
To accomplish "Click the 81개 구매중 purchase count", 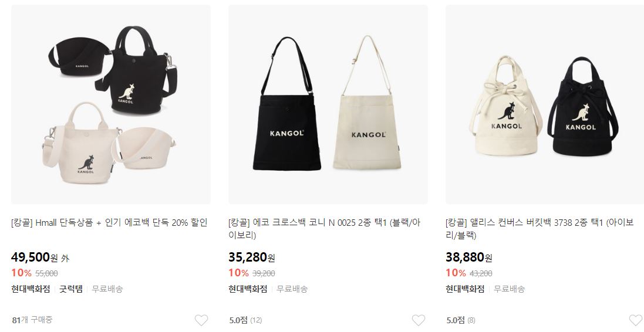I will [x=32, y=320].
